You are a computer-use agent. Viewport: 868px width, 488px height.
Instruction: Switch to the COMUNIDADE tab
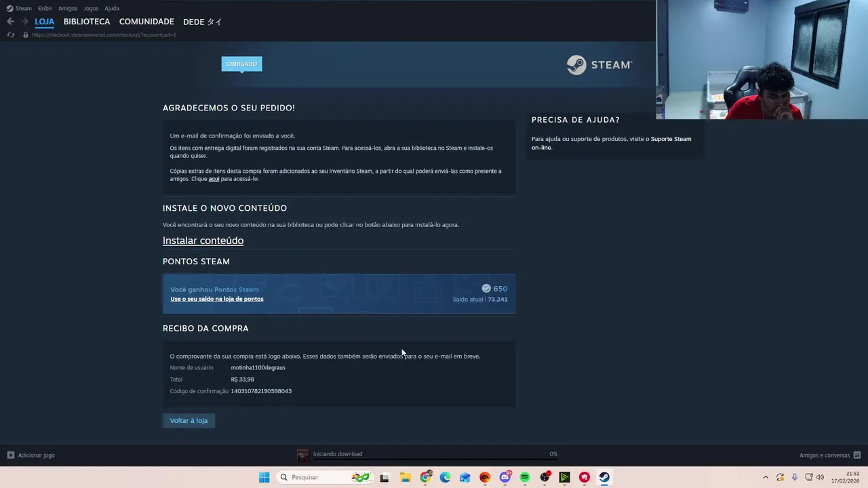[146, 22]
